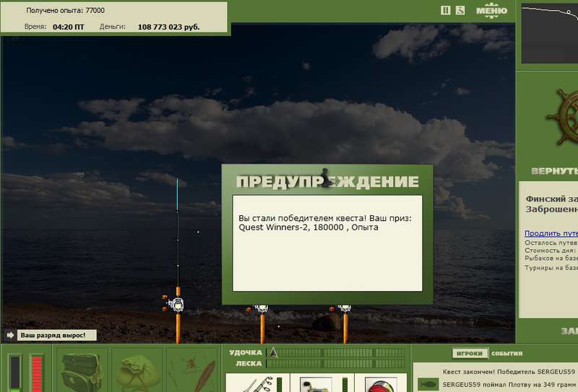
Task: Click the 'Стоимость дня:' line
Action: (x=551, y=251)
